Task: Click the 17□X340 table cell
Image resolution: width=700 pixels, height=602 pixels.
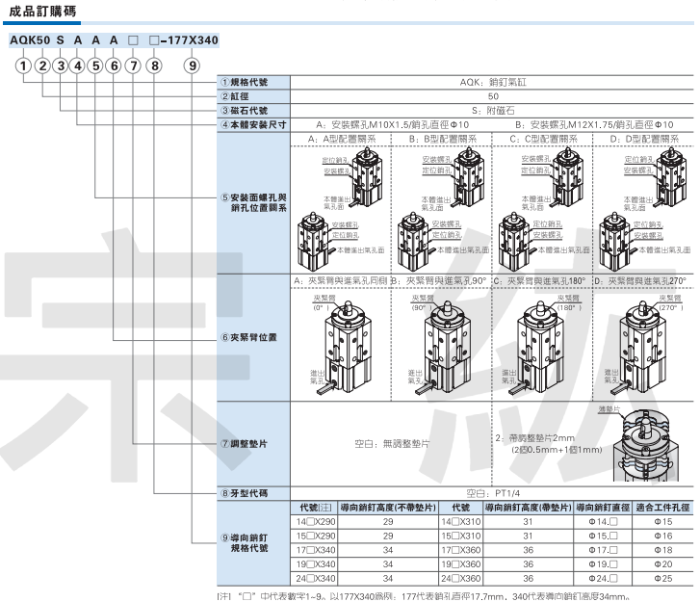Action: coord(316,550)
